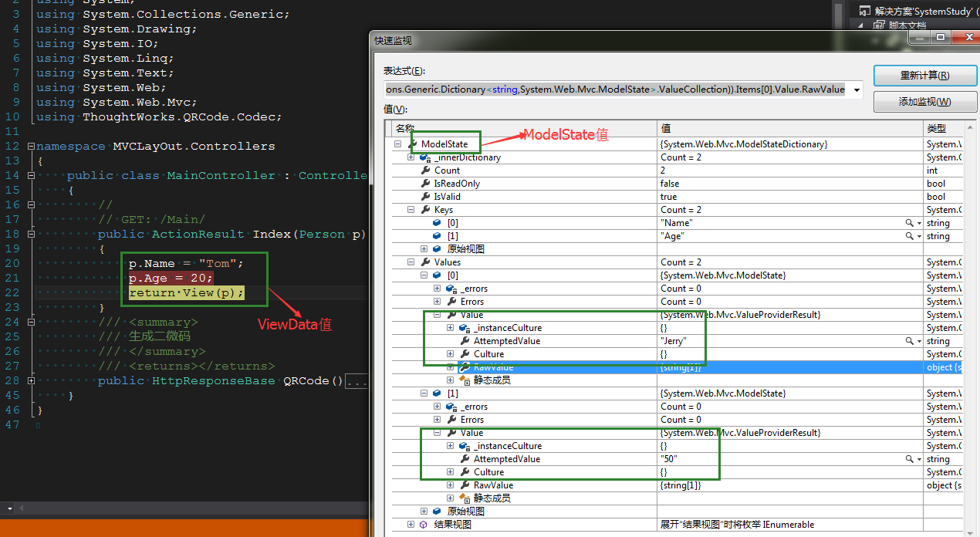The width and height of the screenshot is (980, 537).
Task: Open the text visualizer magnifier for "Name"
Action: click(910, 223)
